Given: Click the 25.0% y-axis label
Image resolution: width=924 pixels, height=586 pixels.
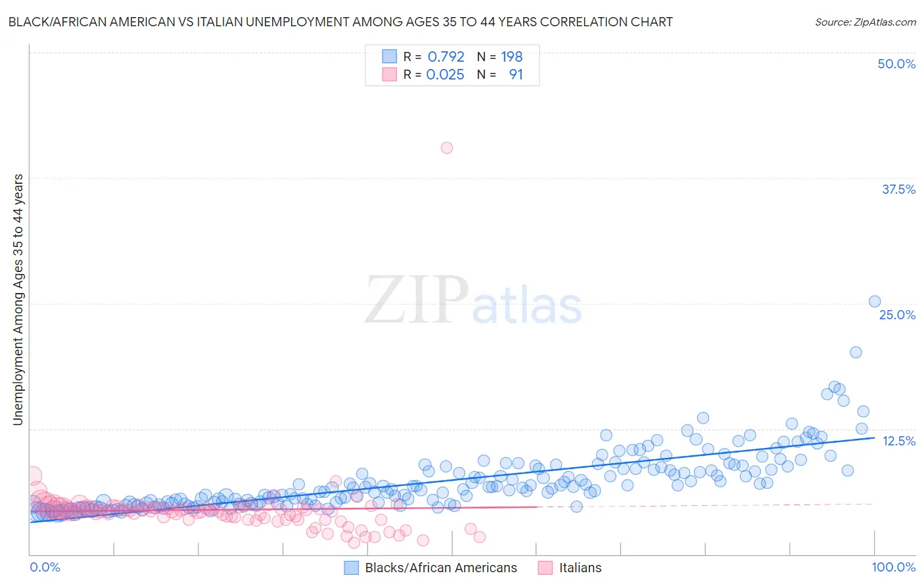Looking at the screenshot, I should (x=897, y=315).
